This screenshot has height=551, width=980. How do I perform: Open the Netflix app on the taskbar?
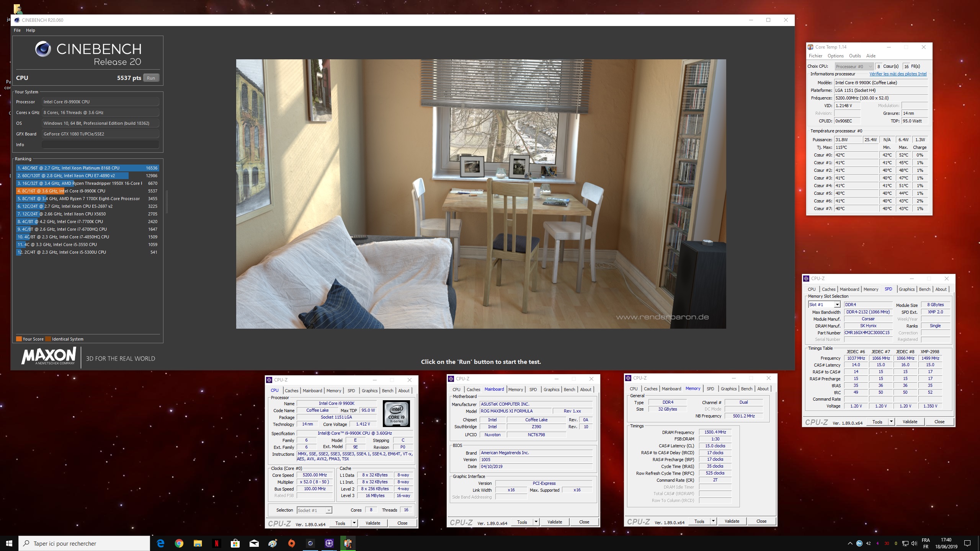point(216,543)
